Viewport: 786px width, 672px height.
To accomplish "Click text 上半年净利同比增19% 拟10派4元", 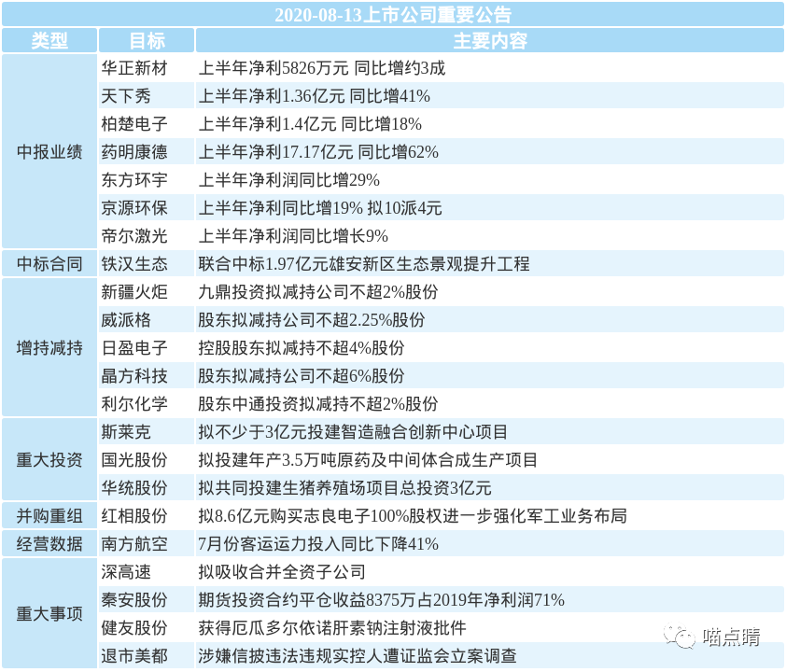I will pyautogui.click(x=320, y=208).
